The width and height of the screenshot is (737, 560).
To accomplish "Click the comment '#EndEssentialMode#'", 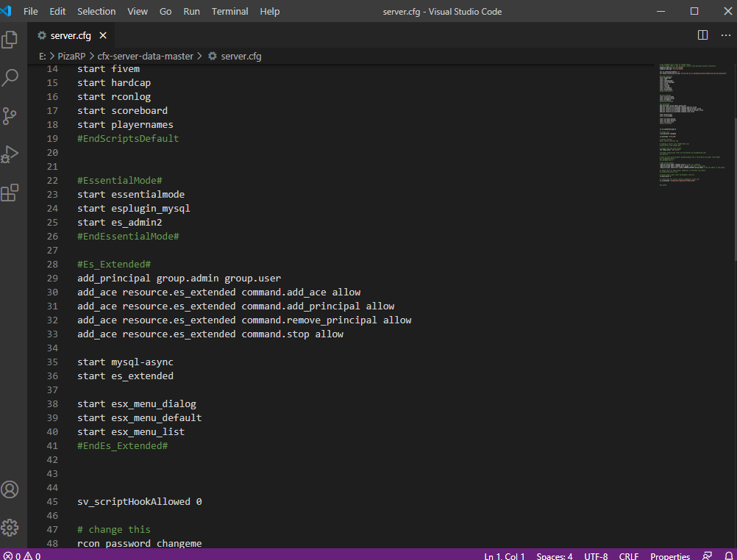I will [128, 237].
